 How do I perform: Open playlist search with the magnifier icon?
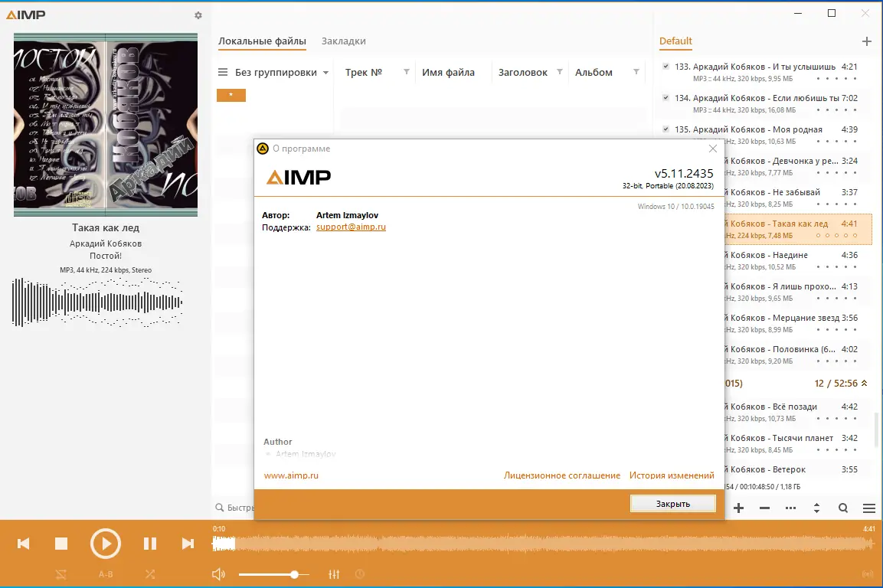[842, 508]
